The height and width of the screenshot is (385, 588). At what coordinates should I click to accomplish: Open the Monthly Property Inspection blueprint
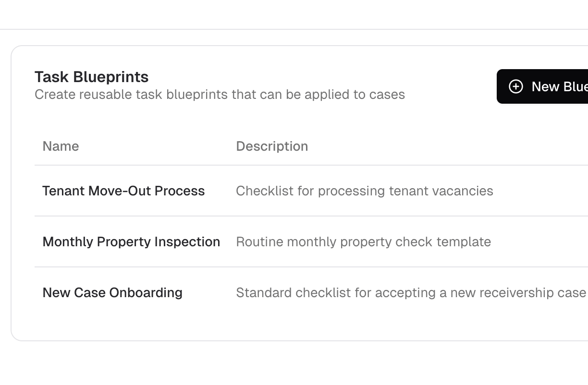[131, 241]
